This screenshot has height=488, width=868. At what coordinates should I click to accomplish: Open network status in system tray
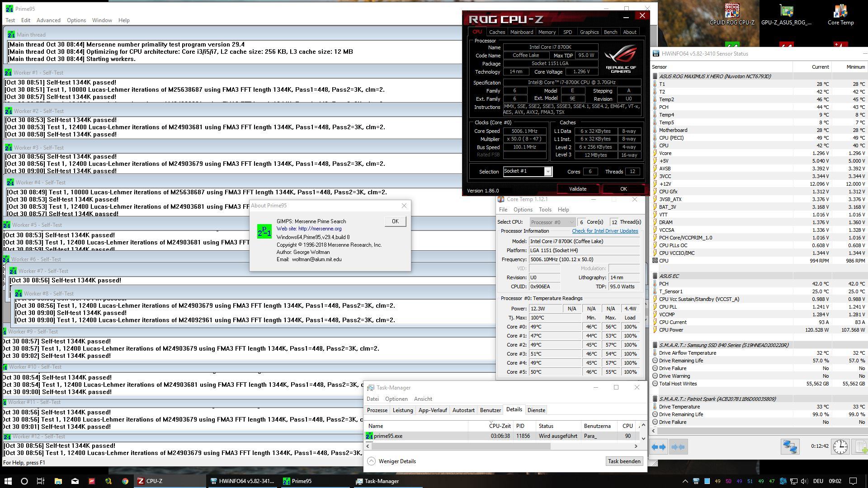pos(794,481)
